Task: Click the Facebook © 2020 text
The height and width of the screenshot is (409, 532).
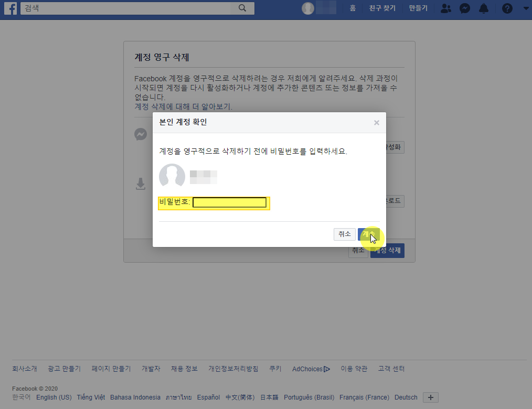Action: [x=35, y=389]
